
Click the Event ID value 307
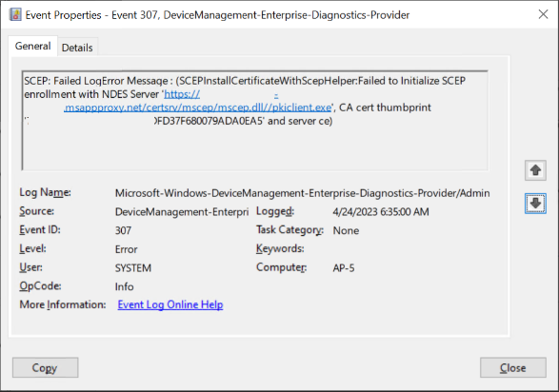pyautogui.click(x=123, y=230)
